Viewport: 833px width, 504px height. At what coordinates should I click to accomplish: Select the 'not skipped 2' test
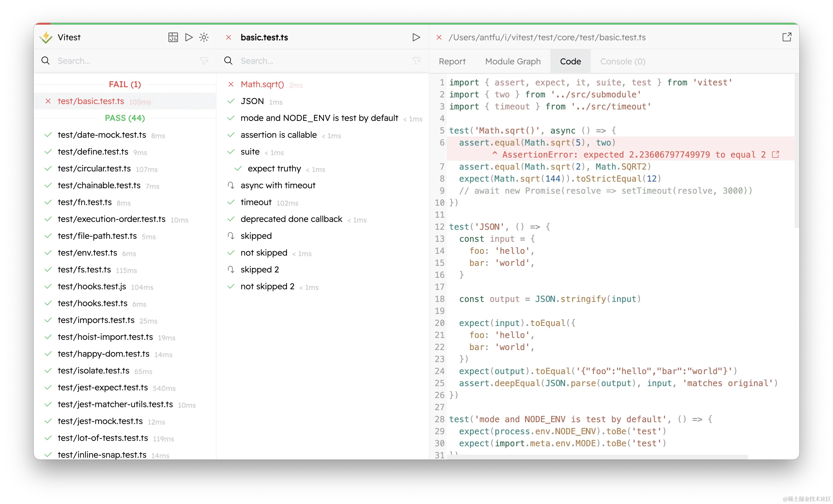point(323,287)
